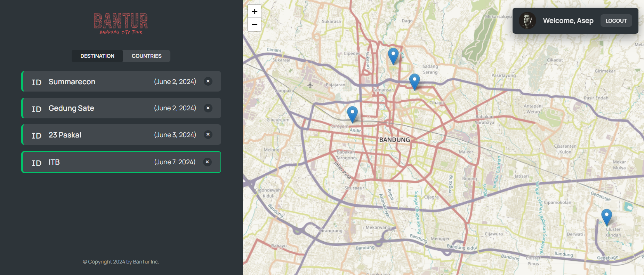Click the Copyright 2024 BanTur Inc. text
Screen dimensions: 644x275
(121, 262)
